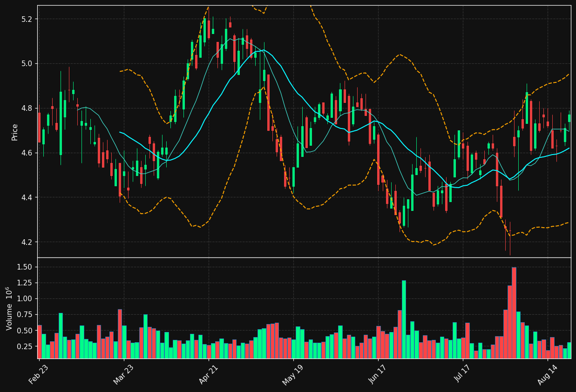Click the 0.25 volume axis label
Screen dimensions: 576x392
24,347
